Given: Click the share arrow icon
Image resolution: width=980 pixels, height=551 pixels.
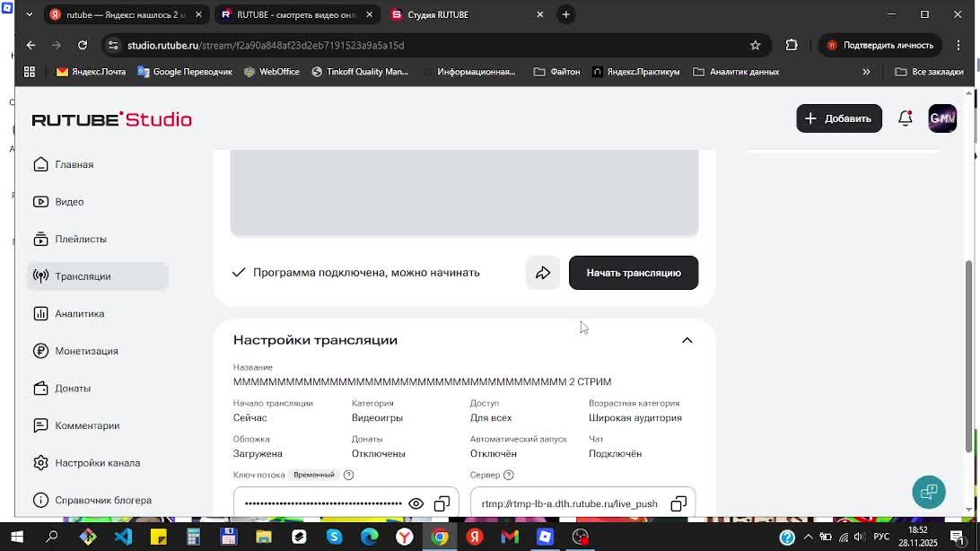Looking at the screenshot, I should (x=543, y=273).
